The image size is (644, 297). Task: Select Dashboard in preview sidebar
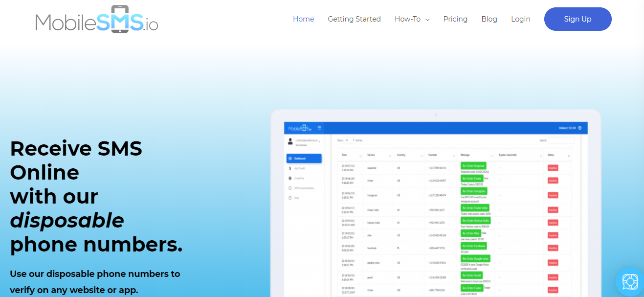[304, 159]
